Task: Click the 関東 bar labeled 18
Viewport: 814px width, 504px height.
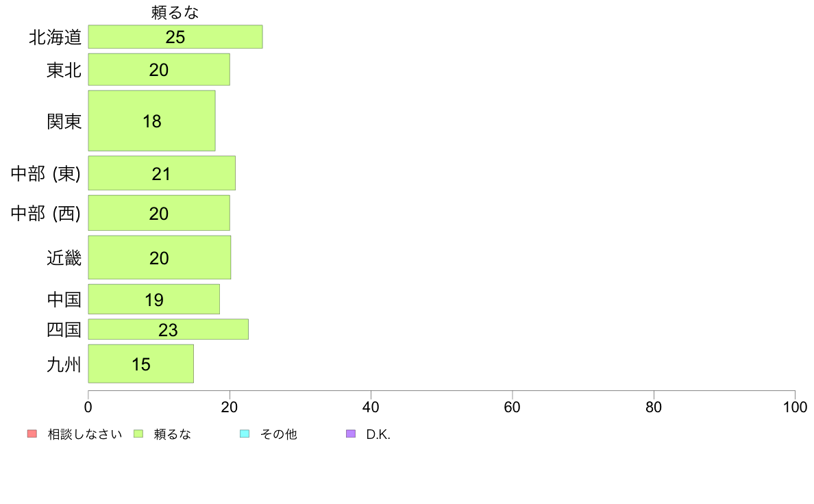Action: tap(151, 121)
